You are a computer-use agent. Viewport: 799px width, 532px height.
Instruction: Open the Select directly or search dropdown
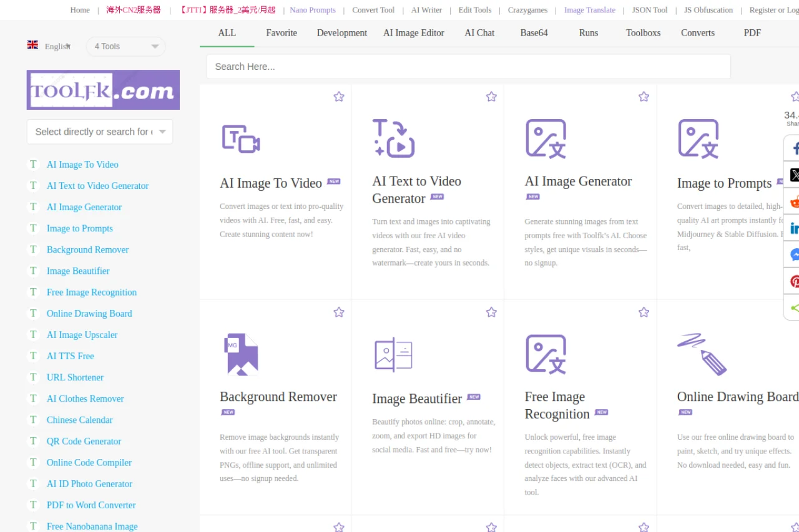click(100, 132)
